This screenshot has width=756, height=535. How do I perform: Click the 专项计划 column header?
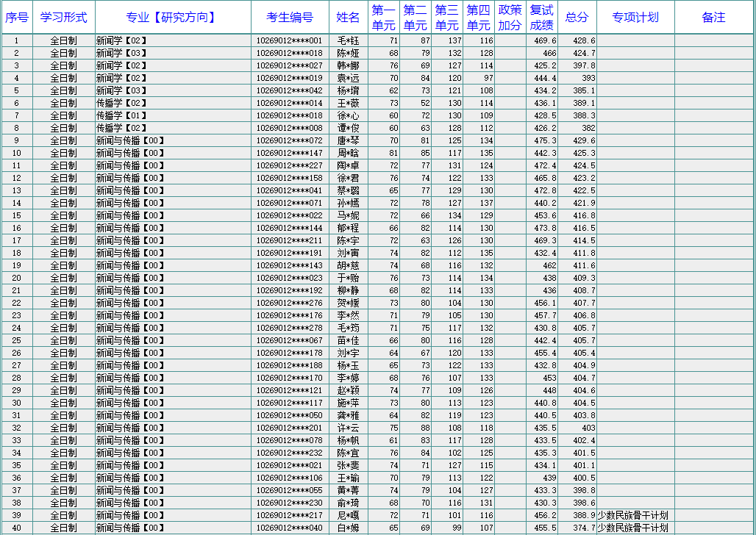[x=635, y=18]
